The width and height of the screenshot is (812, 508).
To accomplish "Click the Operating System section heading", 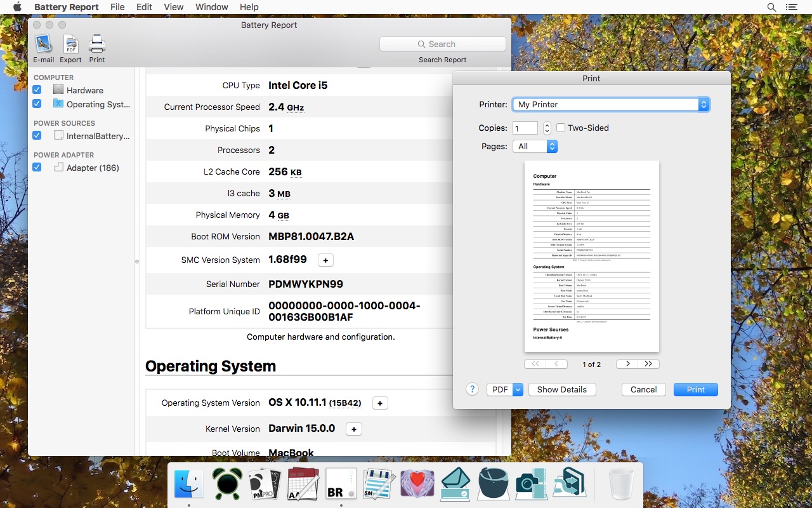I will pos(211,366).
